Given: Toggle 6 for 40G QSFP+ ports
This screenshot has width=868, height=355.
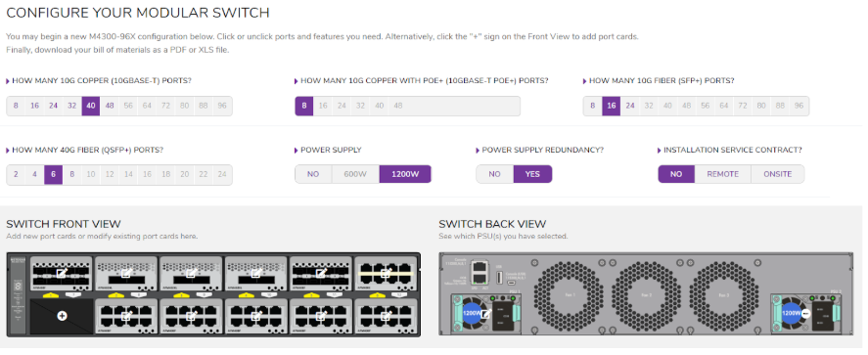Looking at the screenshot, I should (54, 175).
